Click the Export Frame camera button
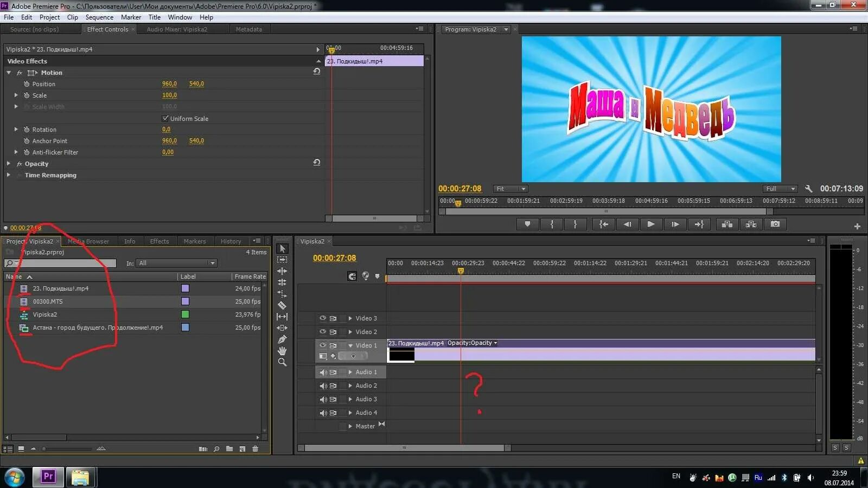Image resolution: width=868 pixels, height=488 pixels. 775,224
